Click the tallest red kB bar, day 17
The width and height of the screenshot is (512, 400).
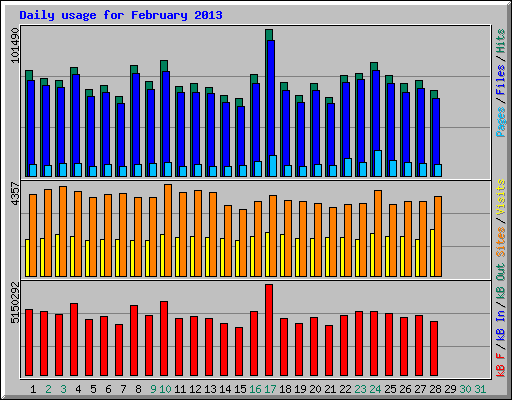pyautogui.click(x=269, y=330)
